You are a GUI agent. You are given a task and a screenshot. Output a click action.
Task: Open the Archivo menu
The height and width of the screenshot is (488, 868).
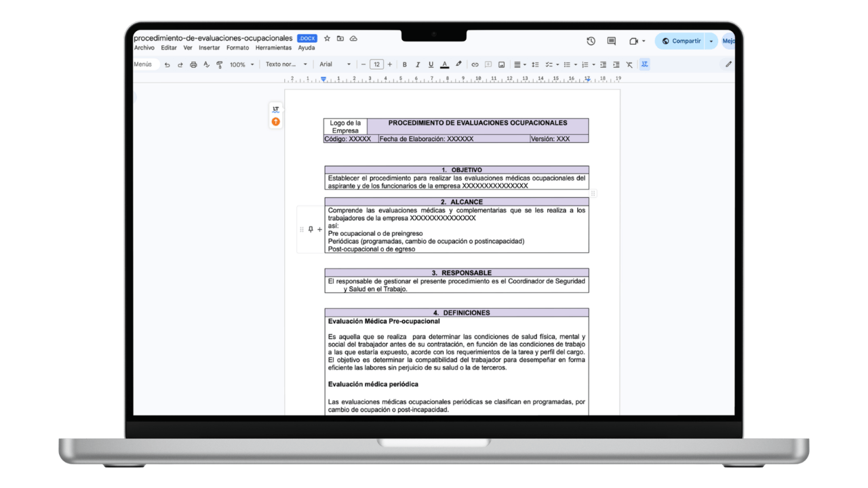(144, 47)
